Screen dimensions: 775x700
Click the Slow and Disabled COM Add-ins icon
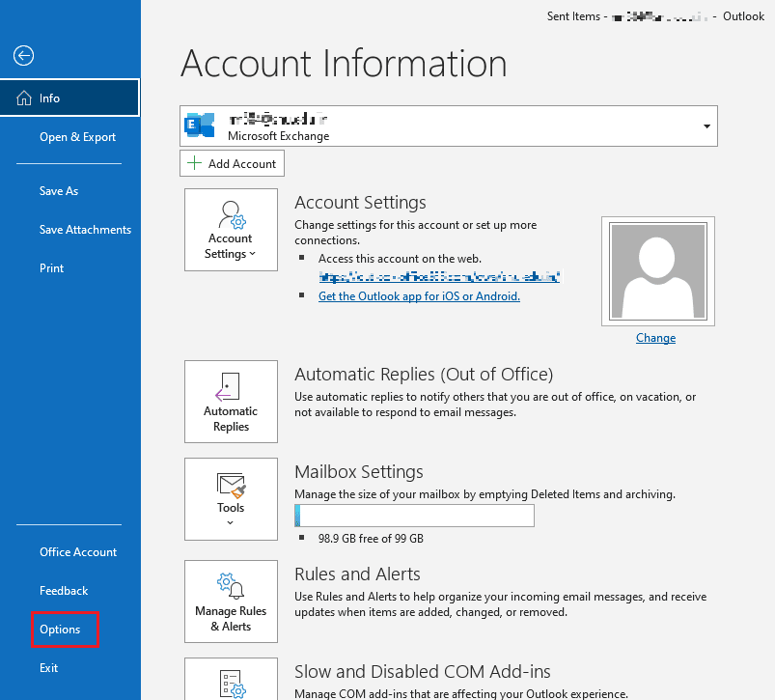pyautogui.click(x=231, y=683)
